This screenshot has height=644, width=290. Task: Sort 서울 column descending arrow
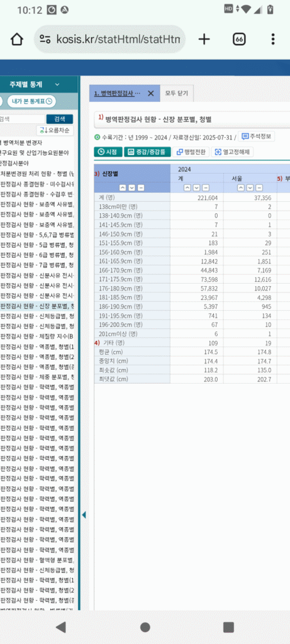tap(250, 187)
